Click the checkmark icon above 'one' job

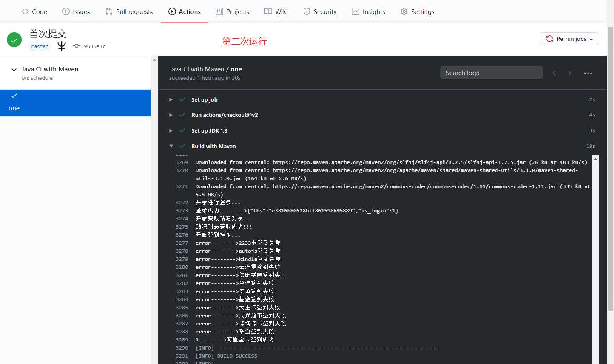point(14,96)
